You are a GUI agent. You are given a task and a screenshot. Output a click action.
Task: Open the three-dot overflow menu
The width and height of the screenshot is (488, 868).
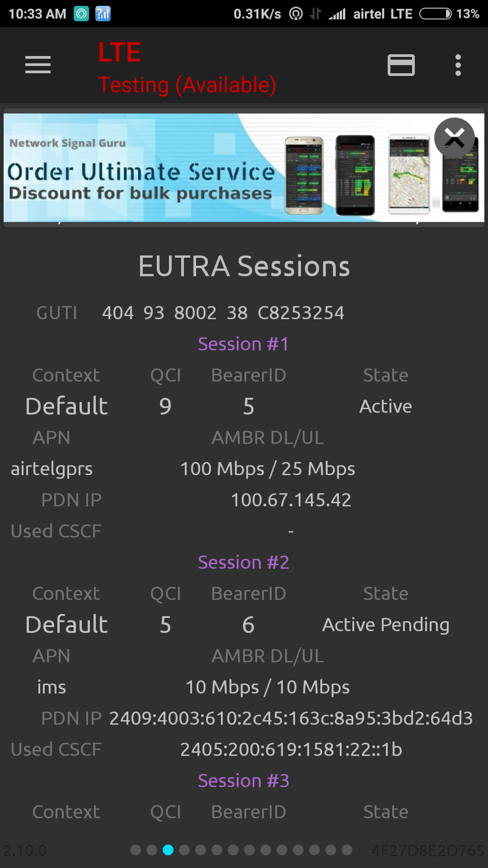pyautogui.click(x=458, y=65)
